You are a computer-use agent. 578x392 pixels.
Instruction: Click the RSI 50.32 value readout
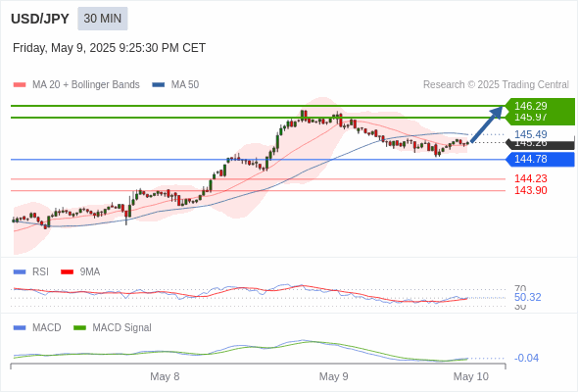(527, 297)
